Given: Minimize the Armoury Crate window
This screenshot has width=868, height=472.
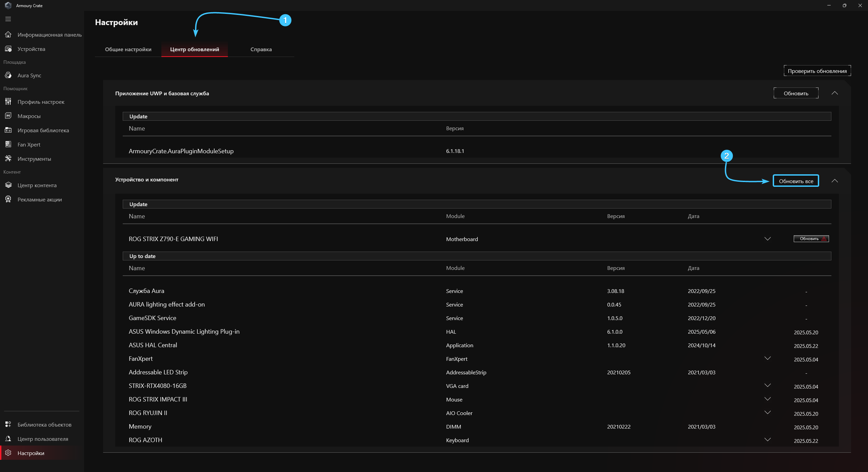Looking at the screenshot, I should coord(829,5).
